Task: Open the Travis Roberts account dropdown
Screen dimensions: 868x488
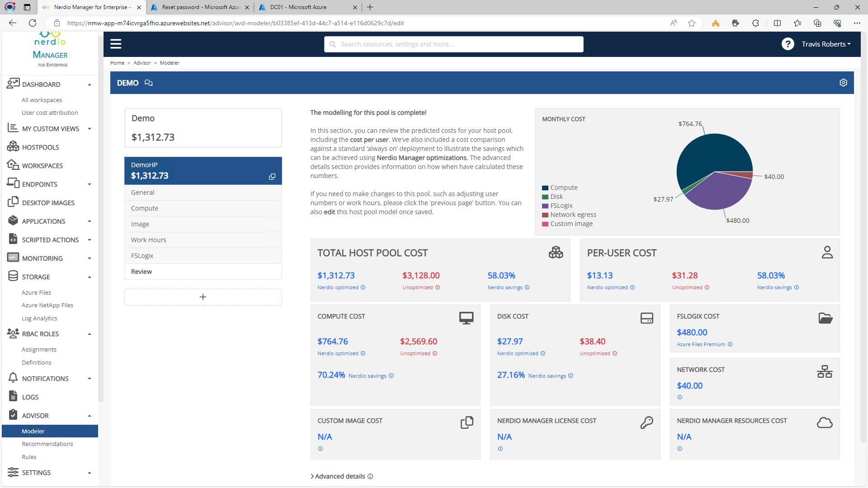Action: [826, 44]
